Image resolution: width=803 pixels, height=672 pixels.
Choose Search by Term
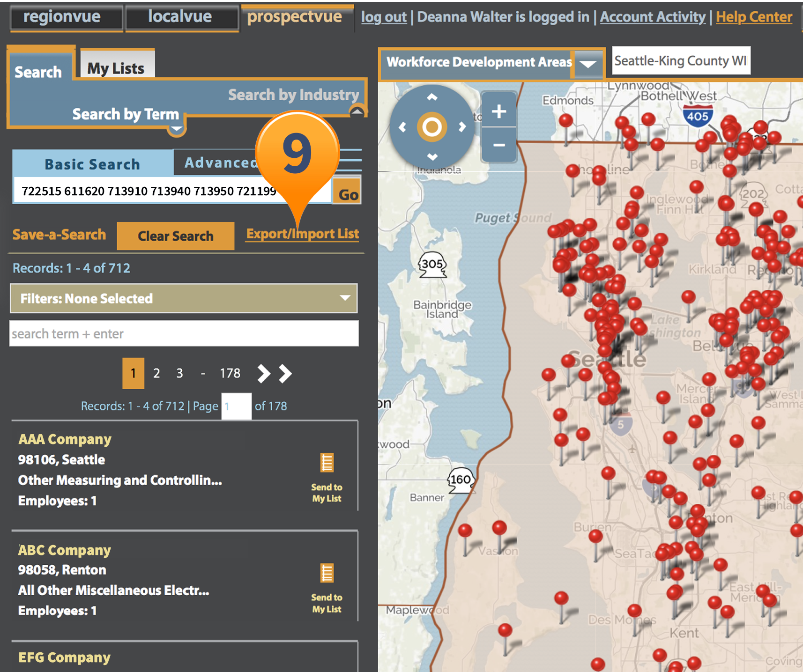(126, 114)
